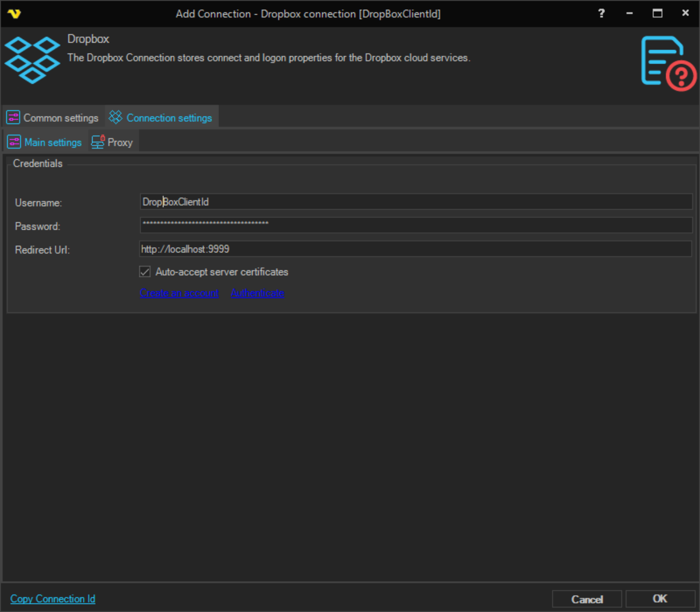Toggle Auto-accept server certificates checkbox
The image size is (700, 612).
tap(145, 272)
